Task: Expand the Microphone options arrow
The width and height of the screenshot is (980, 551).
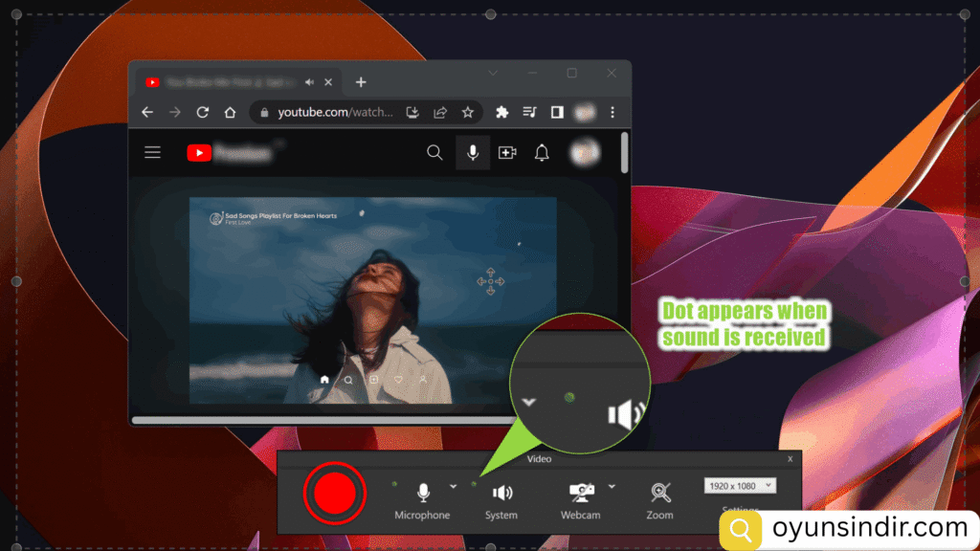Action: pyautogui.click(x=453, y=486)
